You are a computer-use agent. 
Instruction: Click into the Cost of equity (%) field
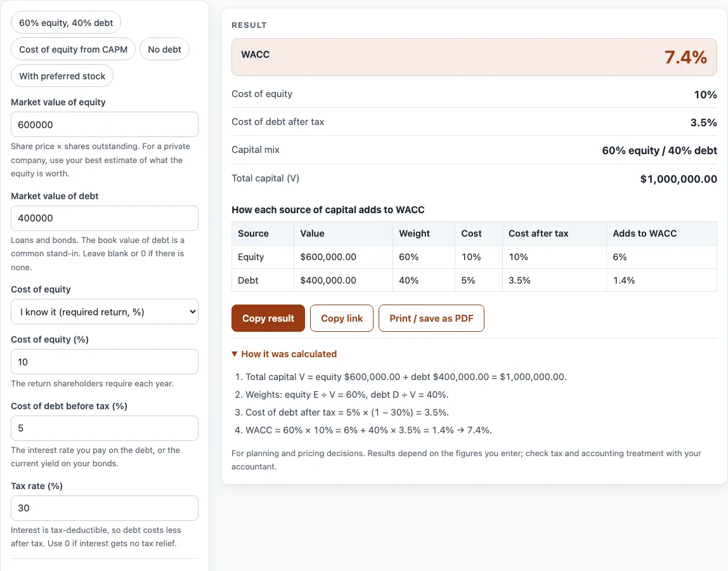click(x=105, y=362)
